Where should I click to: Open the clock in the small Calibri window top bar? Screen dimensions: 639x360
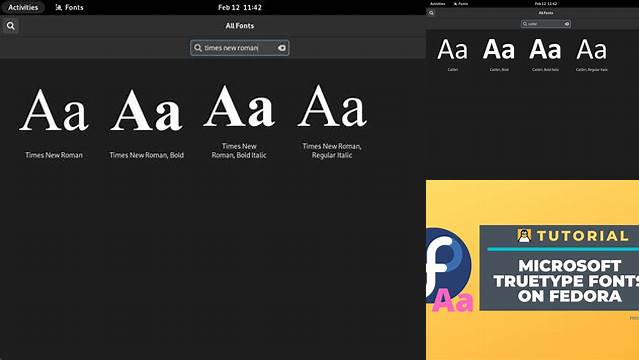point(546,4)
